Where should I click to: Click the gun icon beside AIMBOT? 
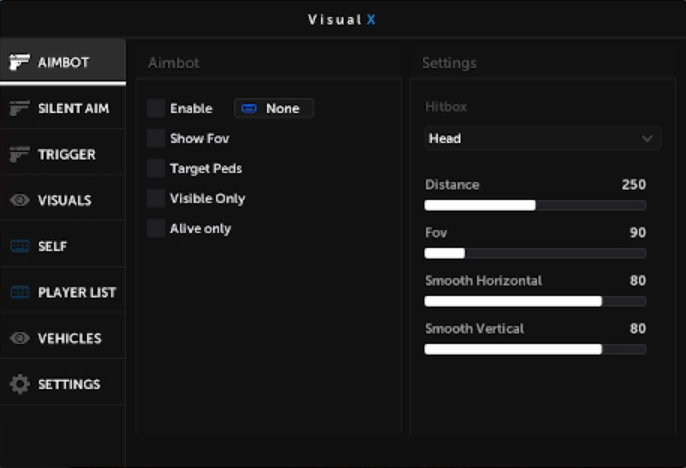[20, 62]
